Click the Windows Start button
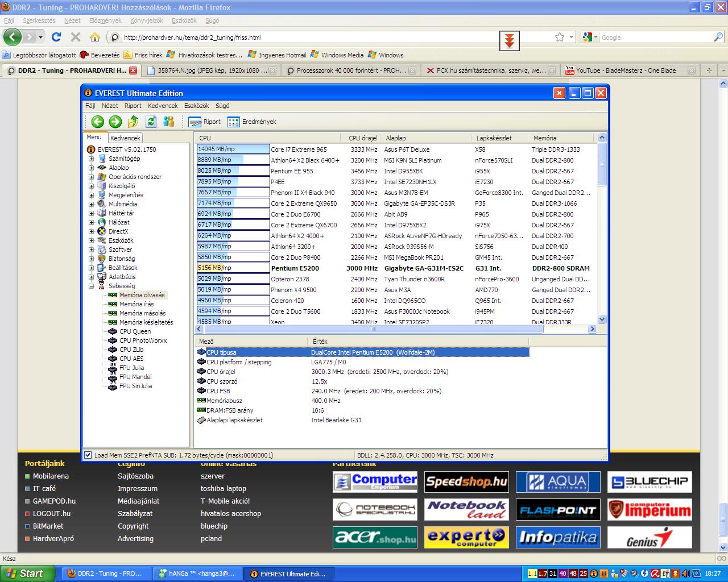 point(27,573)
